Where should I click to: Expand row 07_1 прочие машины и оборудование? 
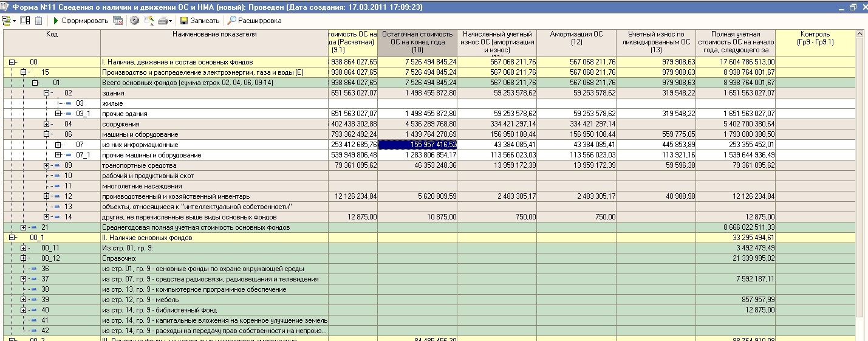click(x=58, y=155)
